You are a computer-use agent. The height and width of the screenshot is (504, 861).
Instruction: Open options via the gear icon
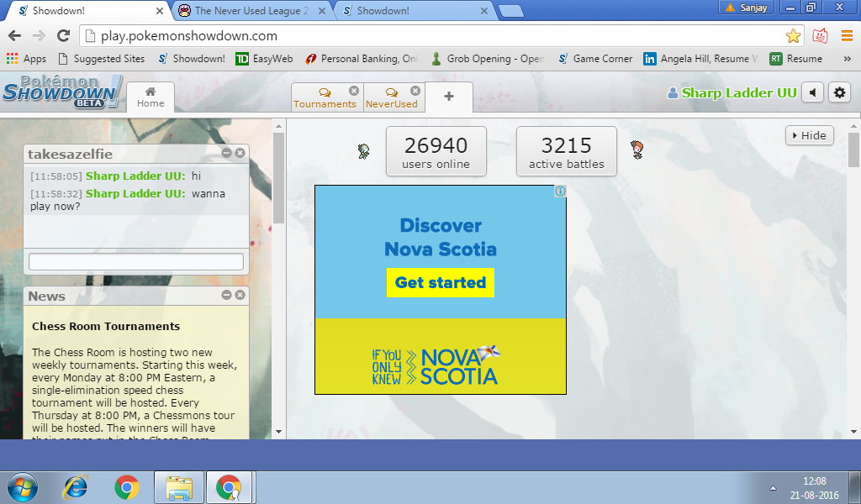point(839,92)
